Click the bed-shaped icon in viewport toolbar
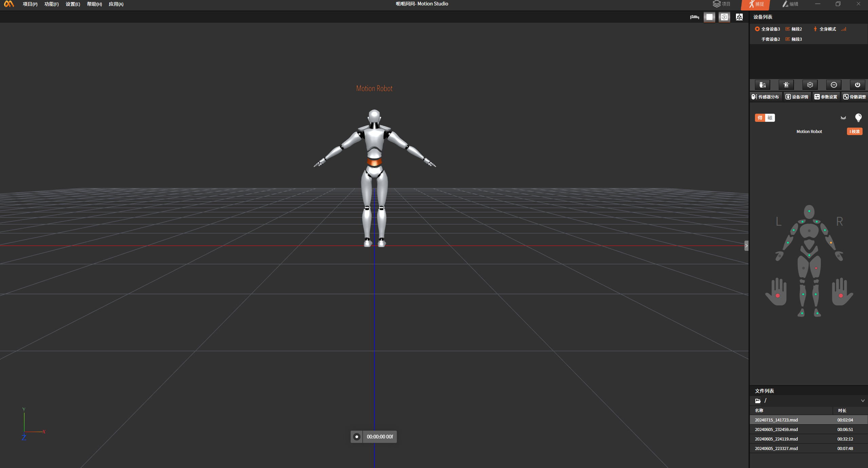This screenshot has width=868, height=468. pyautogui.click(x=694, y=17)
